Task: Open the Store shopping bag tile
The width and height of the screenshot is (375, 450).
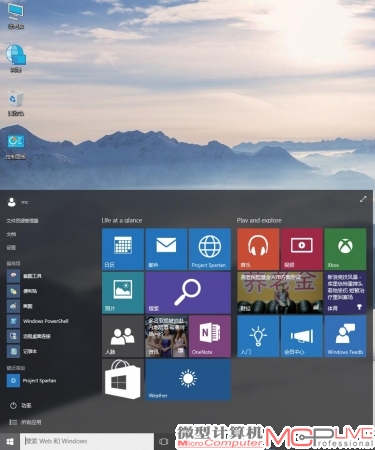Action: (123, 380)
